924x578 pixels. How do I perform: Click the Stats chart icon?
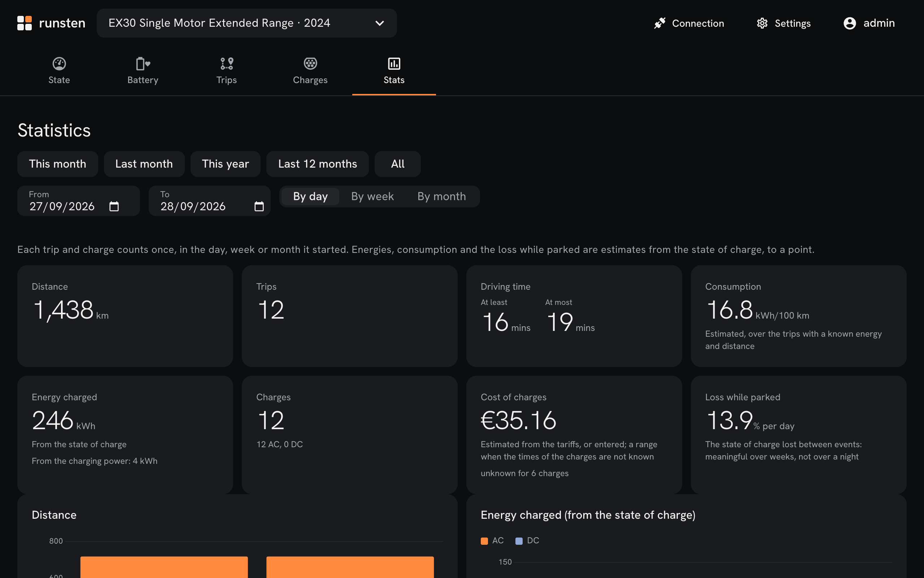pyautogui.click(x=394, y=64)
